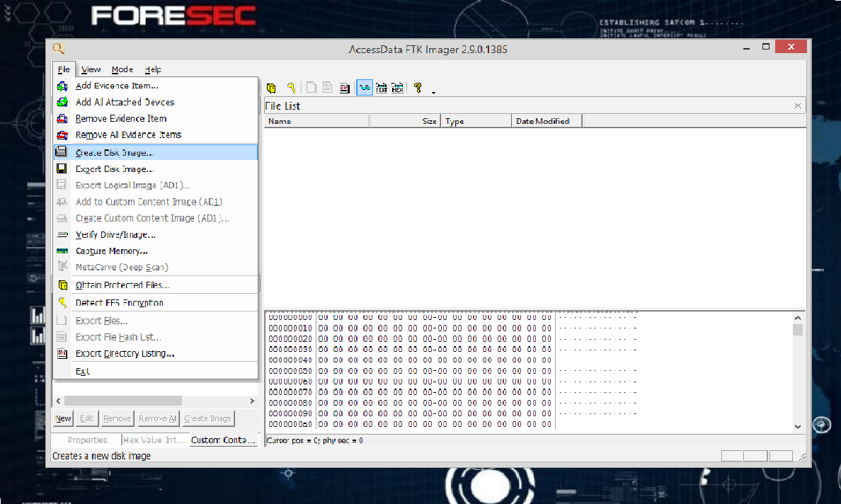Click the Export Files toolbar icon
Image resolution: width=841 pixels, height=504 pixels.
pyautogui.click(x=311, y=87)
